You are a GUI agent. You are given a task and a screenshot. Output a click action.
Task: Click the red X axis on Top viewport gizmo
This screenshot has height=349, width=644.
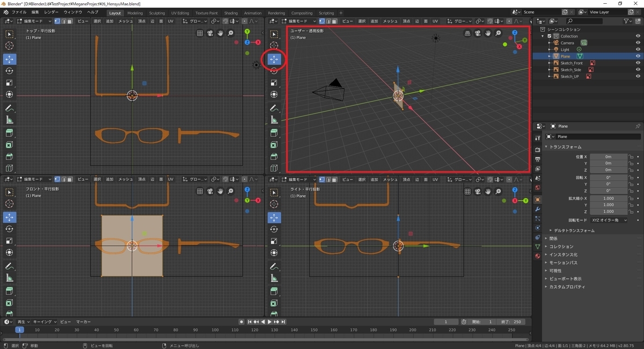[258, 42]
